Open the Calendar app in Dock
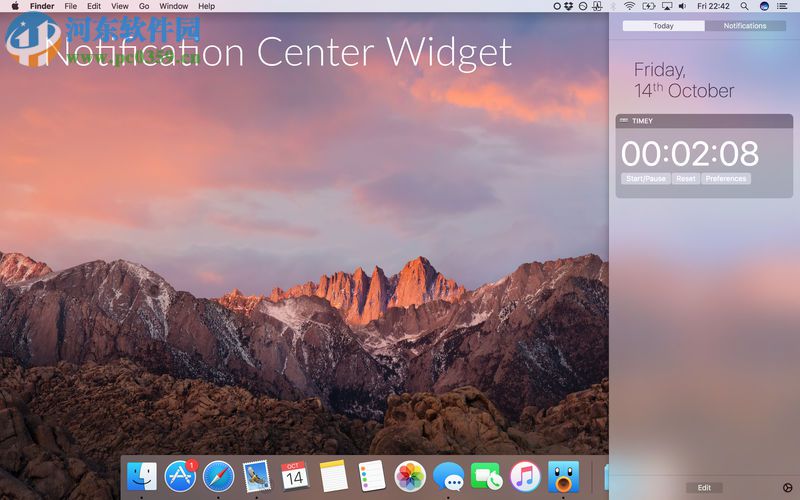The height and width of the screenshot is (500, 800). point(294,476)
